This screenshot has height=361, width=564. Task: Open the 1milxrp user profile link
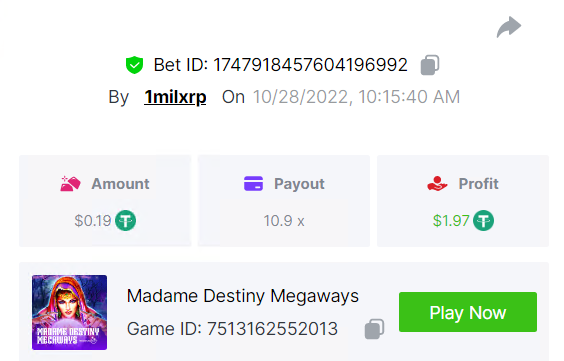point(175,97)
